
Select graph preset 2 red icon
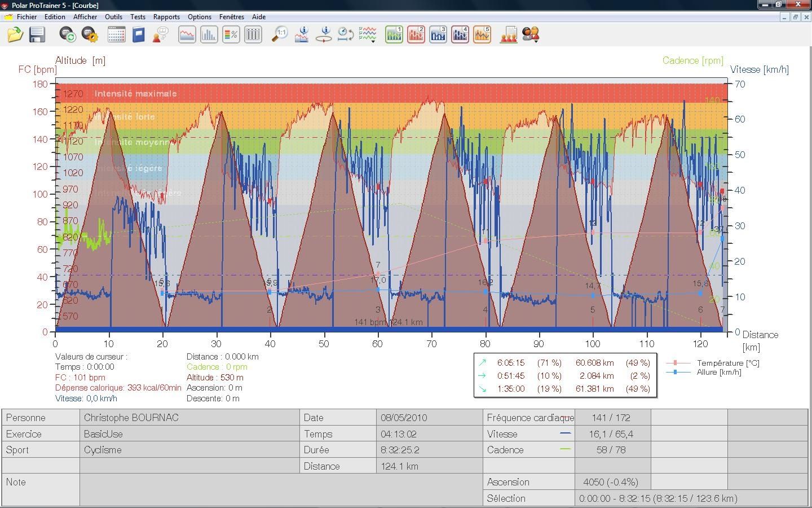click(x=416, y=34)
